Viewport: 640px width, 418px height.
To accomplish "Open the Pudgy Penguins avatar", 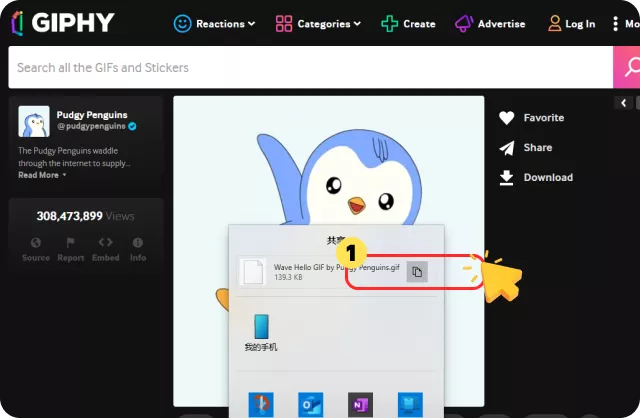I will (34, 121).
